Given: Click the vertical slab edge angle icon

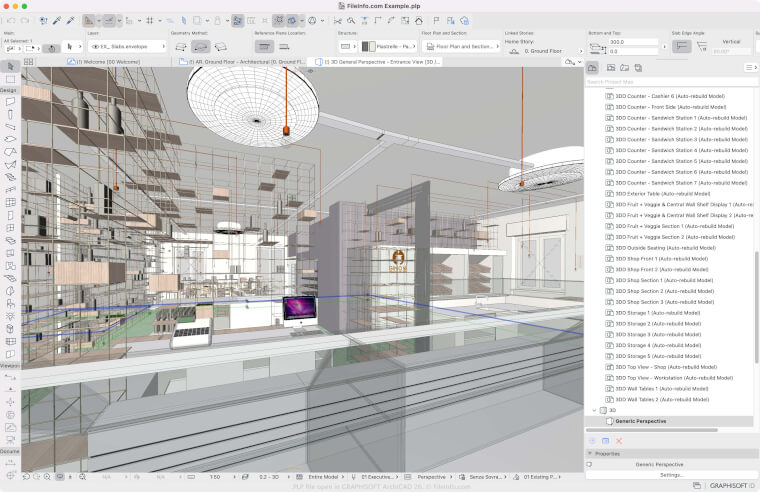Looking at the screenshot, I should pyautogui.click(x=682, y=46).
